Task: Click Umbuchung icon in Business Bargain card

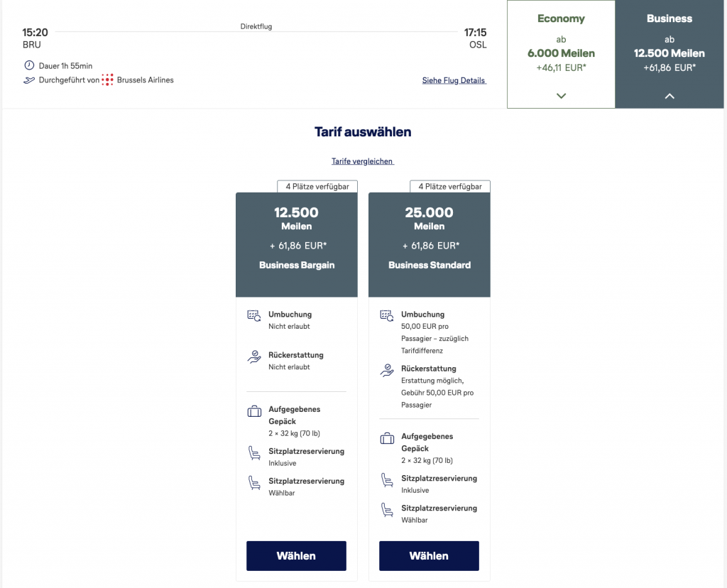Action: coord(254,316)
